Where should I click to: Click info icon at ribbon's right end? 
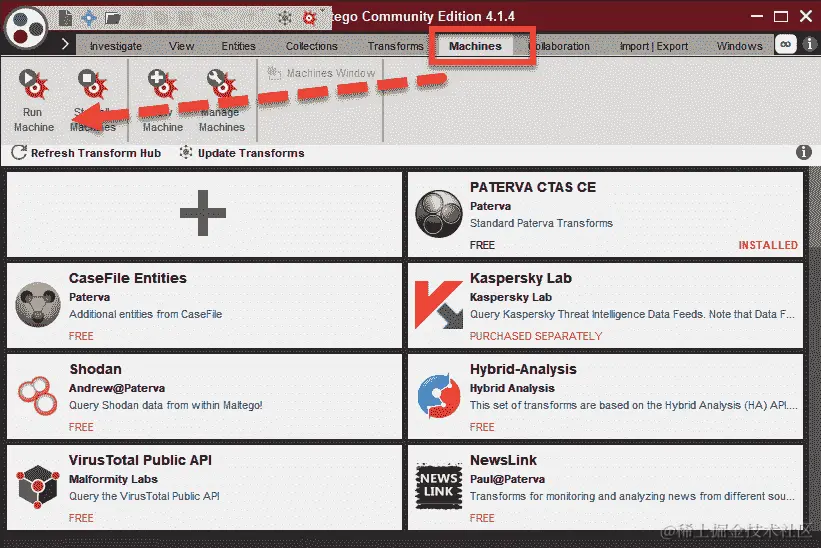[809, 44]
